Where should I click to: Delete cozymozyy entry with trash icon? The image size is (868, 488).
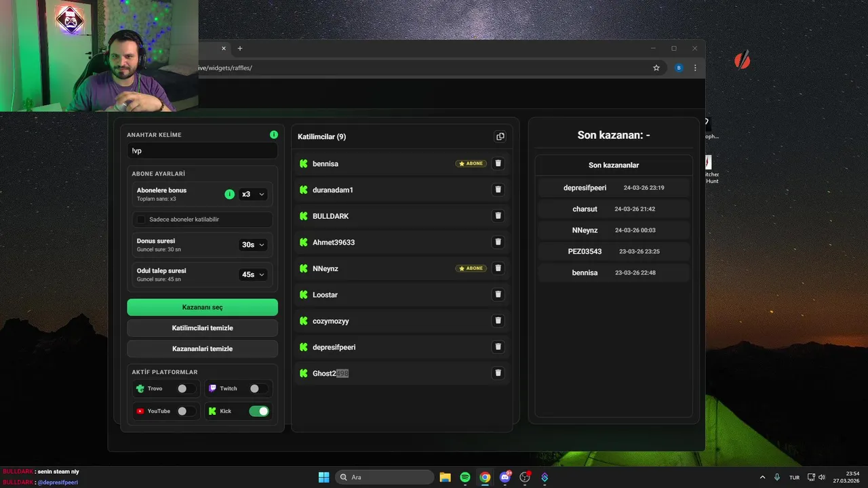(x=498, y=321)
